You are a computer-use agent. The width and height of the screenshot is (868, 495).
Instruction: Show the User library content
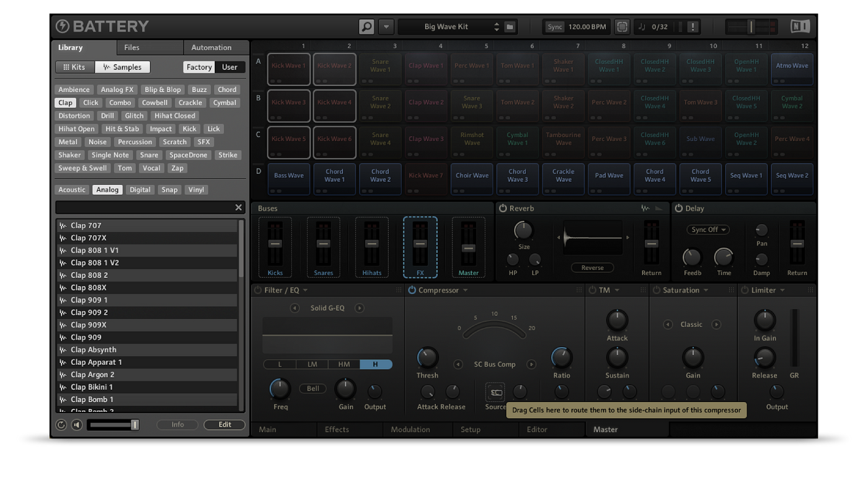pos(229,67)
